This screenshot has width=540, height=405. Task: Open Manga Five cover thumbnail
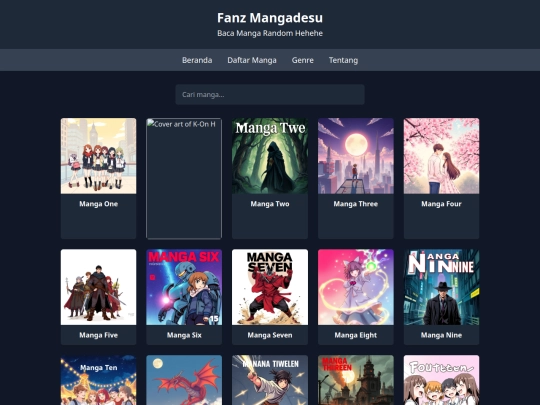point(98,287)
